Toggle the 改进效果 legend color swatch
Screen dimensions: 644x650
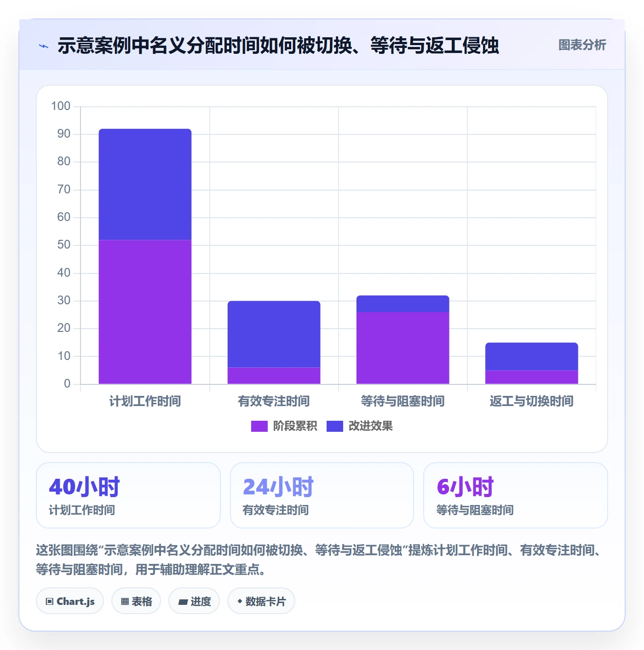click(335, 426)
